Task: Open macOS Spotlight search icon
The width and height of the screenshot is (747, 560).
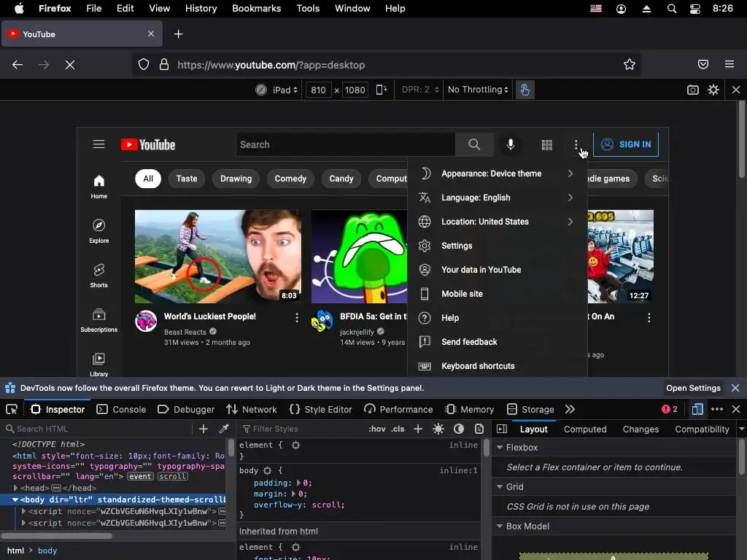Action: click(672, 9)
